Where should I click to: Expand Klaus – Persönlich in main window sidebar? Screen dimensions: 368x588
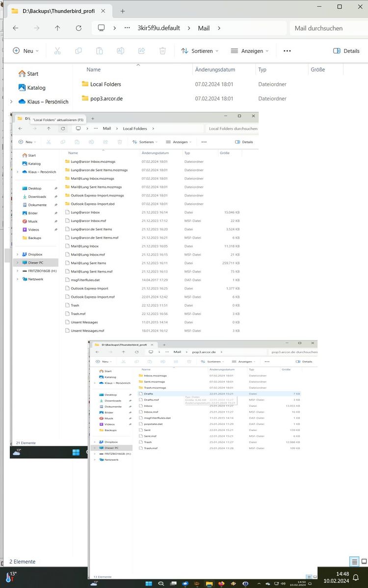(11, 102)
